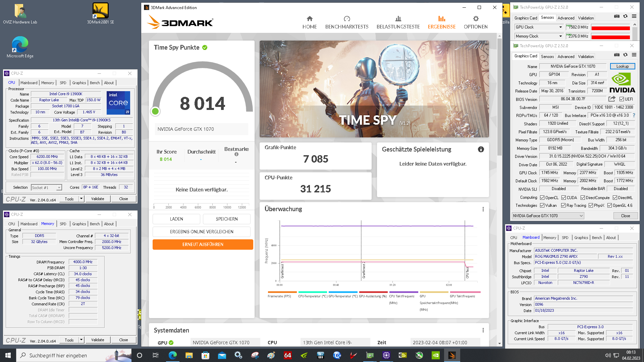Image resolution: width=644 pixels, height=362 pixels.
Task: Open Socket #1 selection dropdown in CPU-Z
Action: point(46,188)
